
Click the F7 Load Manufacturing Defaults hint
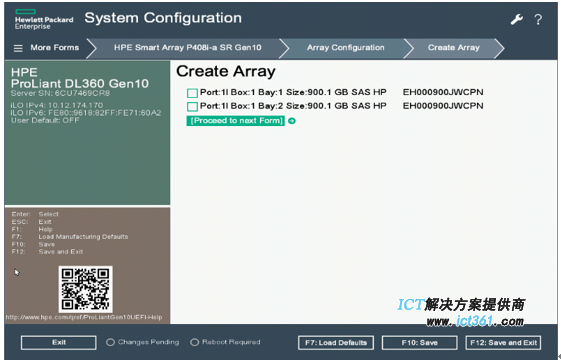point(70,237)
